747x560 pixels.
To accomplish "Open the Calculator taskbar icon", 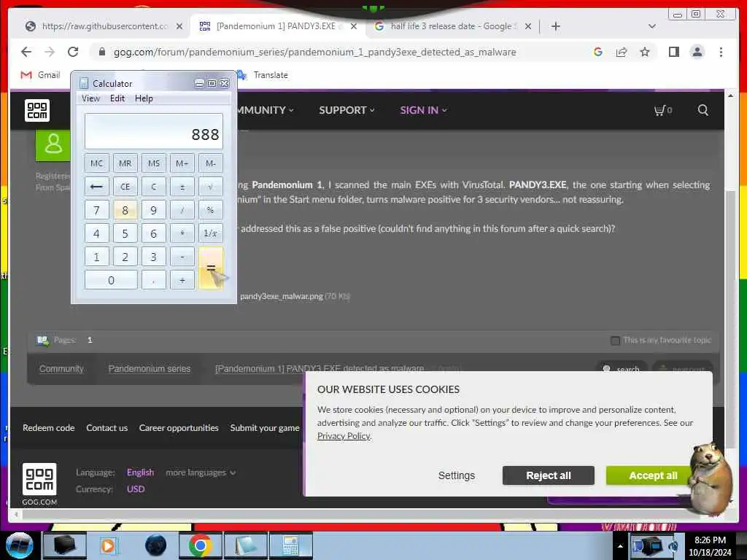I will click(x=290, y=545).
